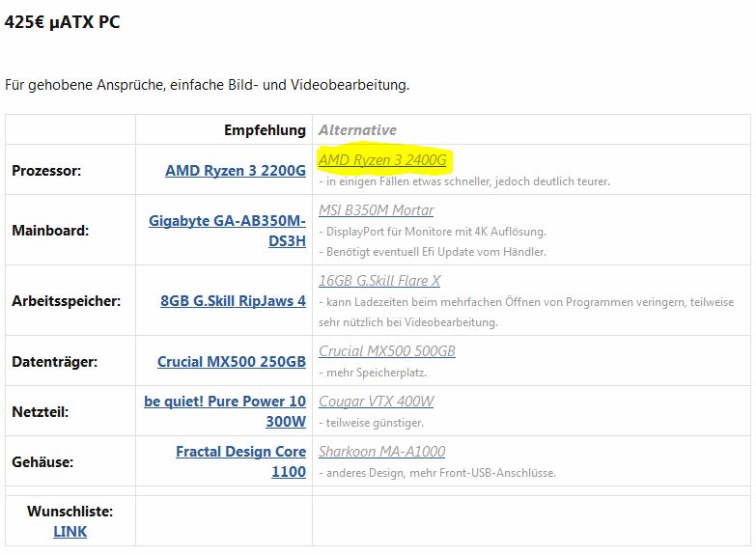Image resolution: width=756 pixels, height=555 pixels.
Task: Select the Prozessor row label
Action: coord(46,171)
